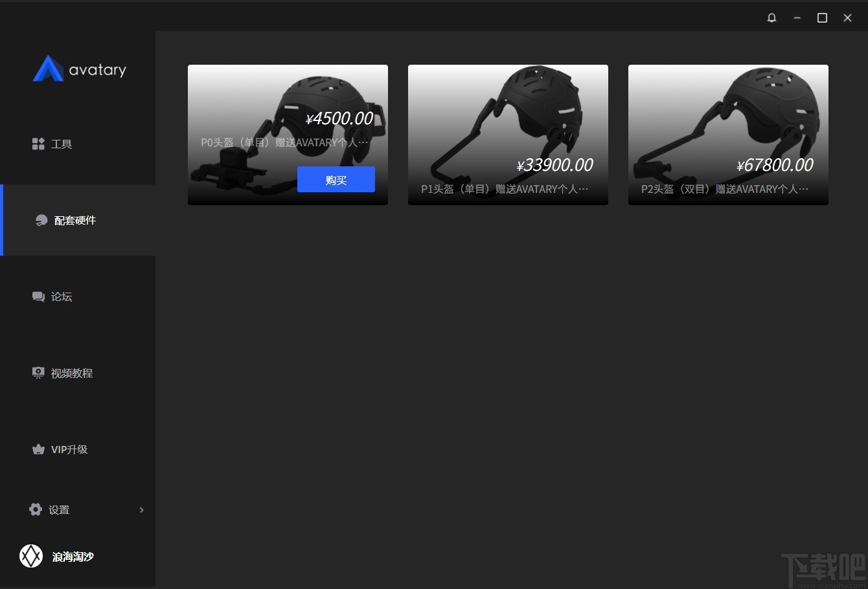The width and height of the screenshot is (868, 589).
Task: Maximize the avatary window
Action: (x=822, y=18)
